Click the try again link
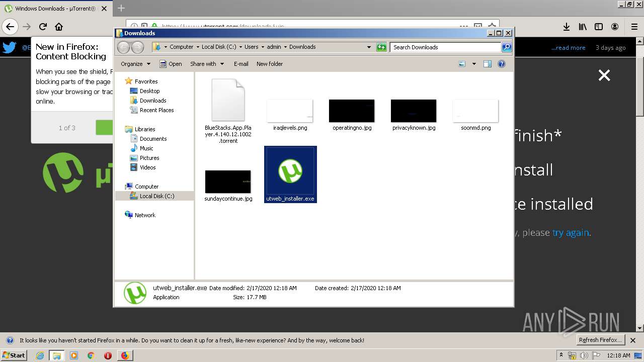 point(571,233)
